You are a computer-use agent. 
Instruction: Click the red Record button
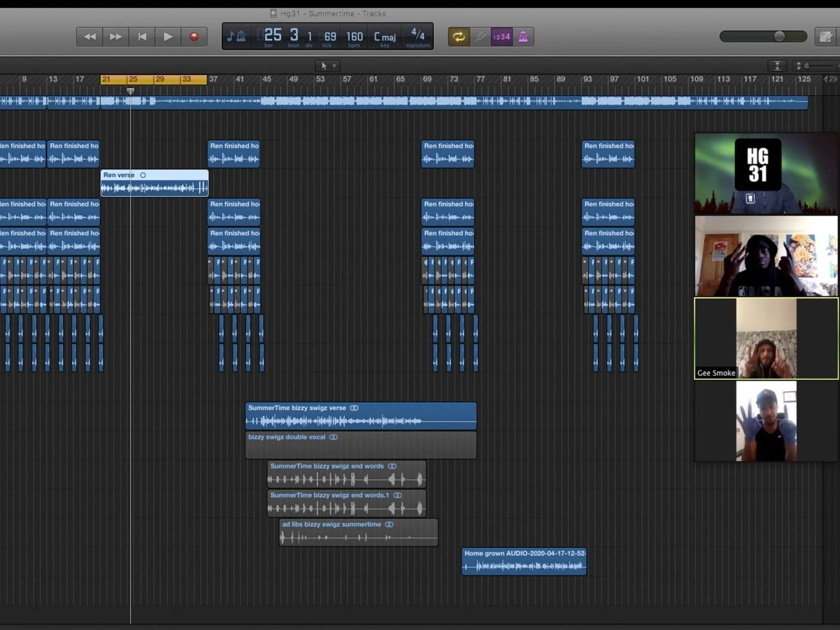194,37
